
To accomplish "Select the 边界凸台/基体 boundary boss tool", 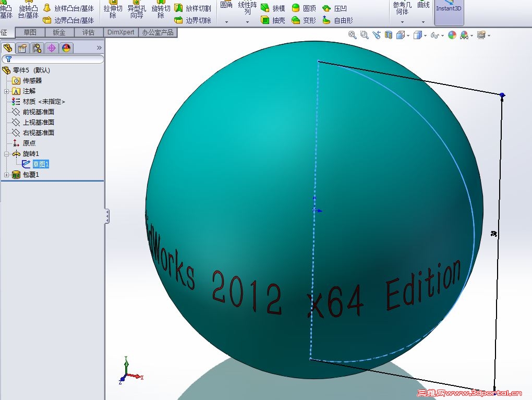I will [69, 20].
